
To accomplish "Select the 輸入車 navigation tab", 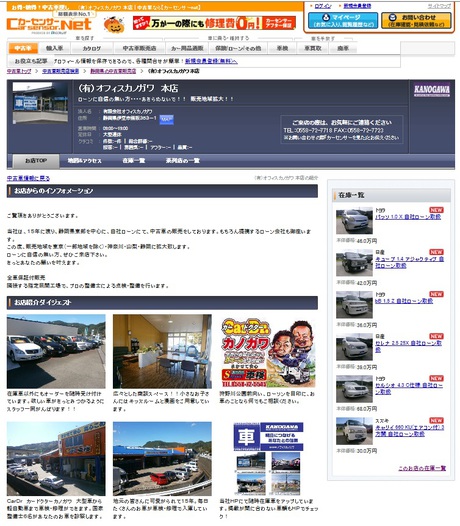I will 54,48.
